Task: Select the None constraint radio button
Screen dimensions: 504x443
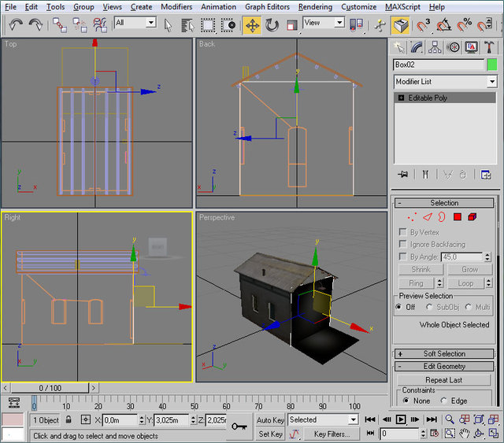Action: click(x=406, y=401)
